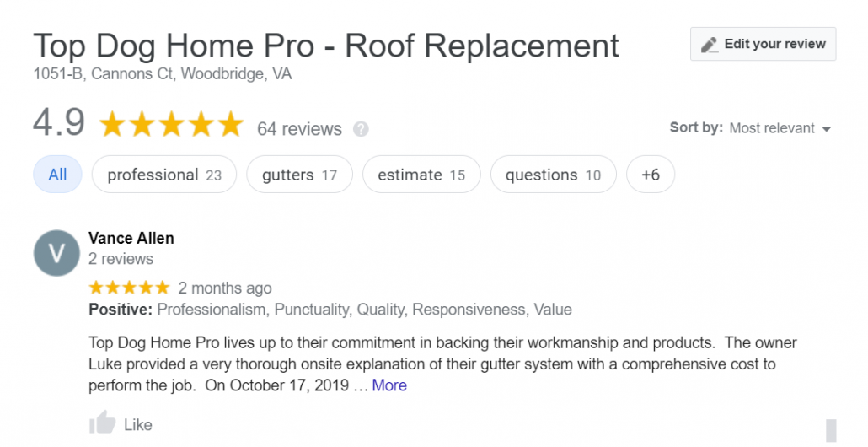Viewport: 868px width, 447px height.
Task: Click the 2 reviews text under Vance Allen
Action: tap(121, 259)
